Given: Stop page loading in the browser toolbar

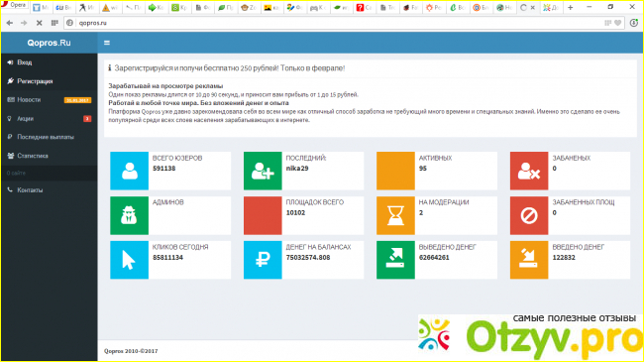Looking at the screenshot, I should click(39, 23).
